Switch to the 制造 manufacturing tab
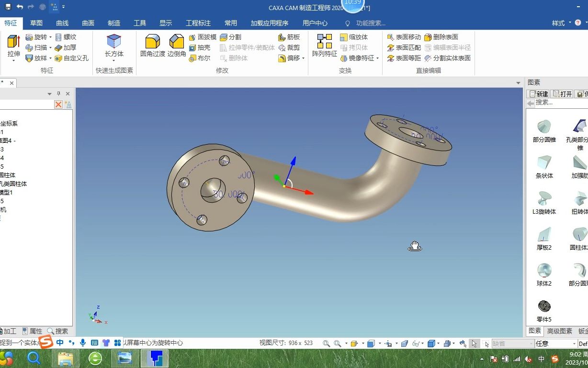 [x=114, y=23]
